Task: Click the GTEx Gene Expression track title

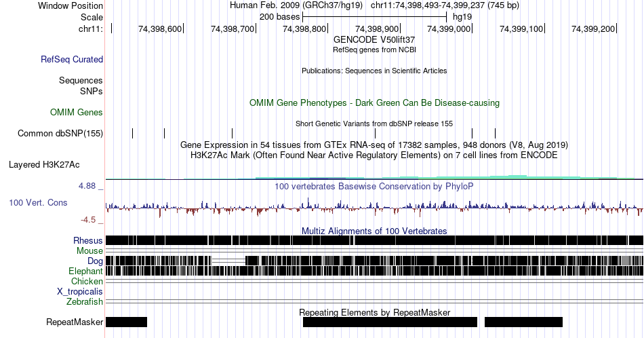Action: 374,145
